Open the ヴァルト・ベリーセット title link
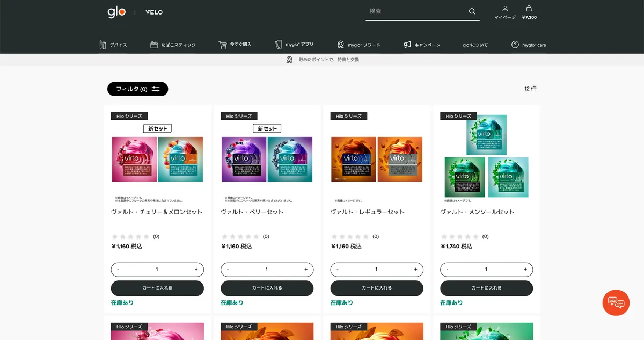Viewport: 644px width, 340px height. (x=252, y=212)
